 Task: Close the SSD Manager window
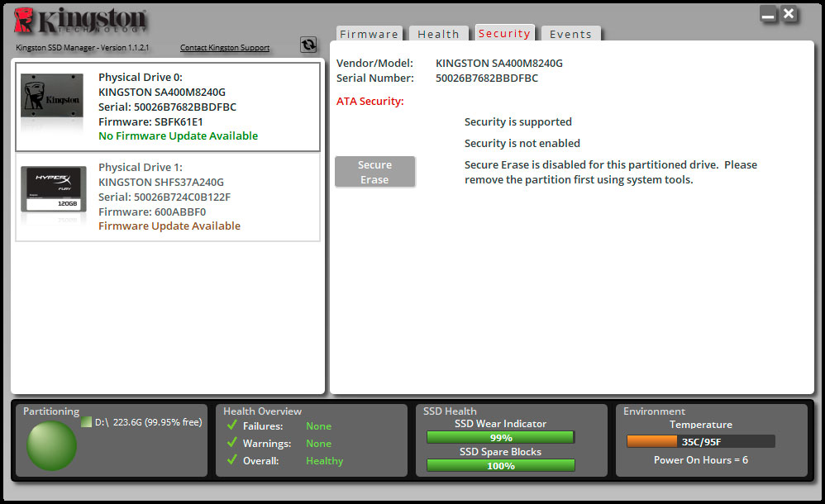(x=789, y=14)
